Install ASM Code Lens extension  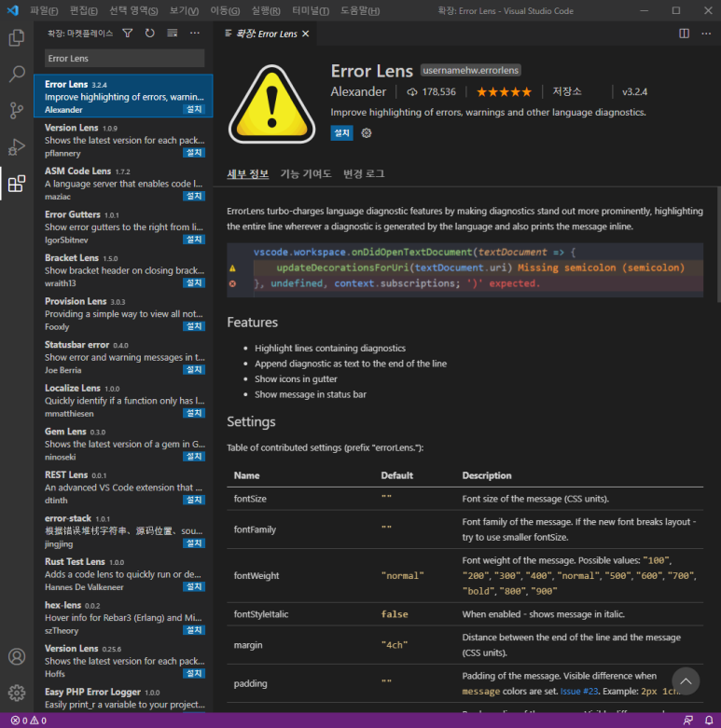(194, 196)
